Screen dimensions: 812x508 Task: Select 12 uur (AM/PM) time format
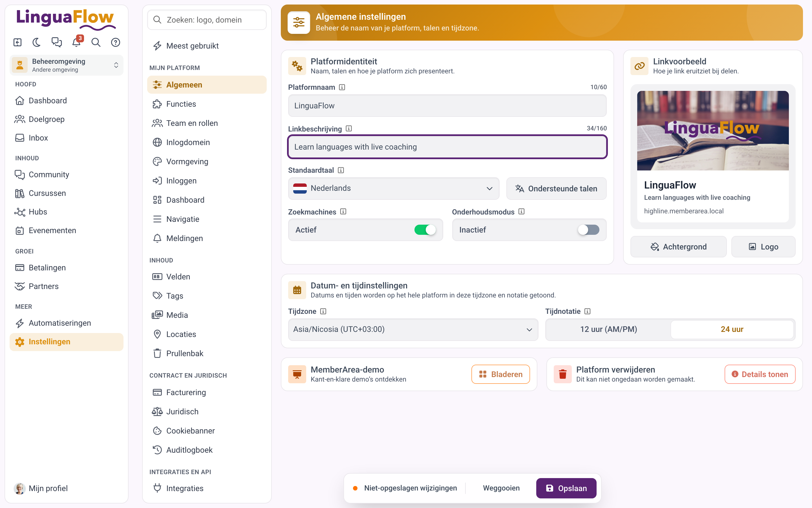pos(608,329)
